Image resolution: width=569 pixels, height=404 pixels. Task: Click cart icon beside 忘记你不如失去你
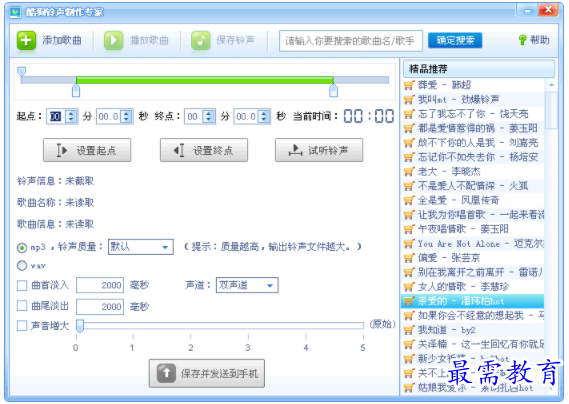coord(409,157)
